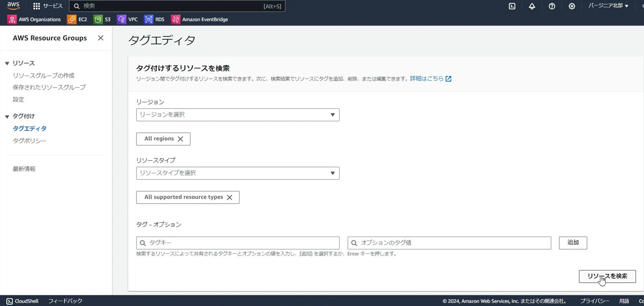Open the バージニア北部 region selector
644x306 pixels.
[x=608, y=6]
